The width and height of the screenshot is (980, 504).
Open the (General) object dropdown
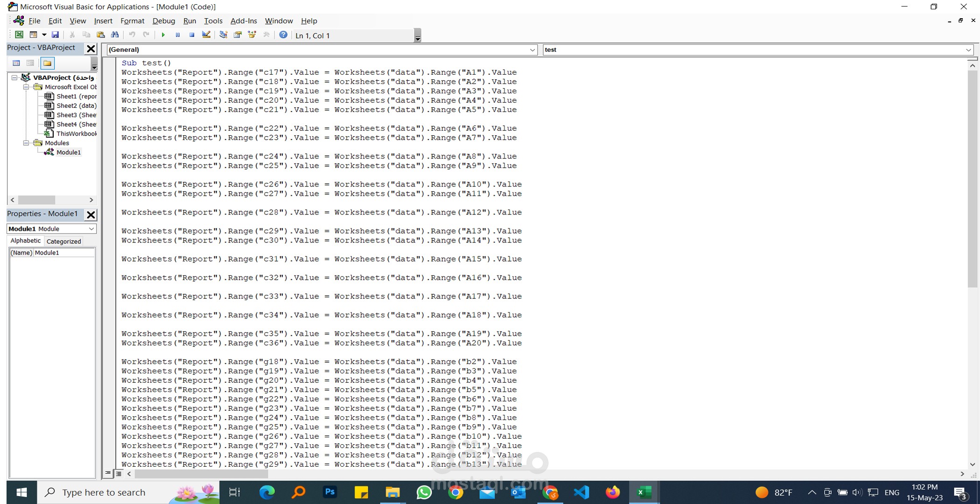tap(532, 50)
